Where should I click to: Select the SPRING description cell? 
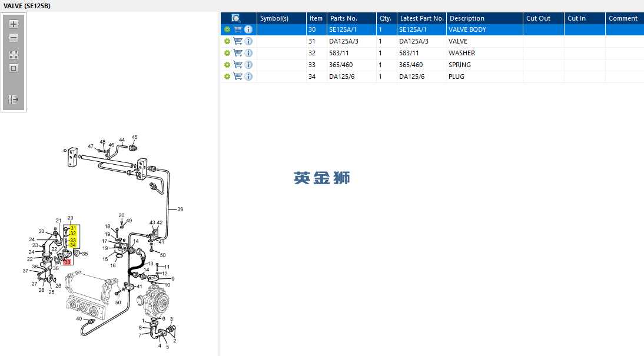(484, 65)
